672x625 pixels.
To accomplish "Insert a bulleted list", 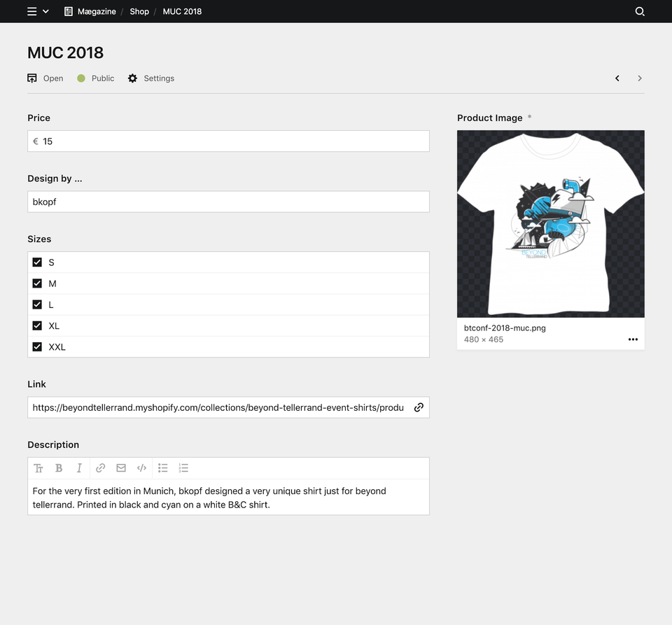I will pyautogui.click(x=162, y=468).
